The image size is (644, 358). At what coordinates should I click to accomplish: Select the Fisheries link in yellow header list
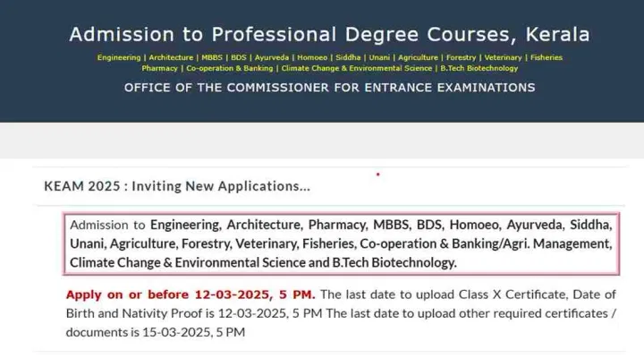point(547,57)
